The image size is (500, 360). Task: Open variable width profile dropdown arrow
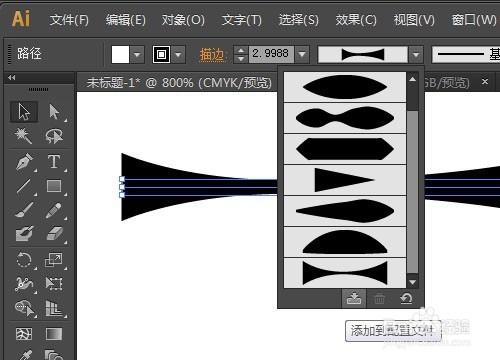tap(416, 54)
